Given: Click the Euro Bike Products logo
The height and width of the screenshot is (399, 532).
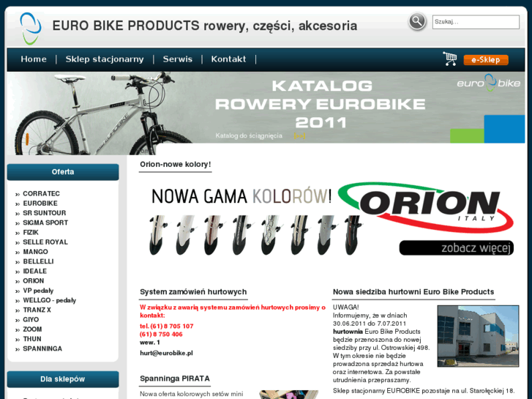Looking at the screenshot, I should (31, 29).
